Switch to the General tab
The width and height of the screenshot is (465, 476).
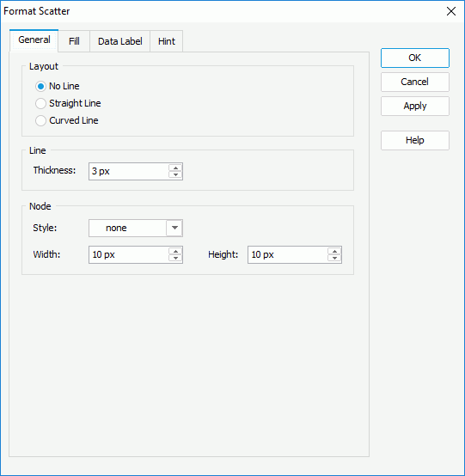(34, 40)
